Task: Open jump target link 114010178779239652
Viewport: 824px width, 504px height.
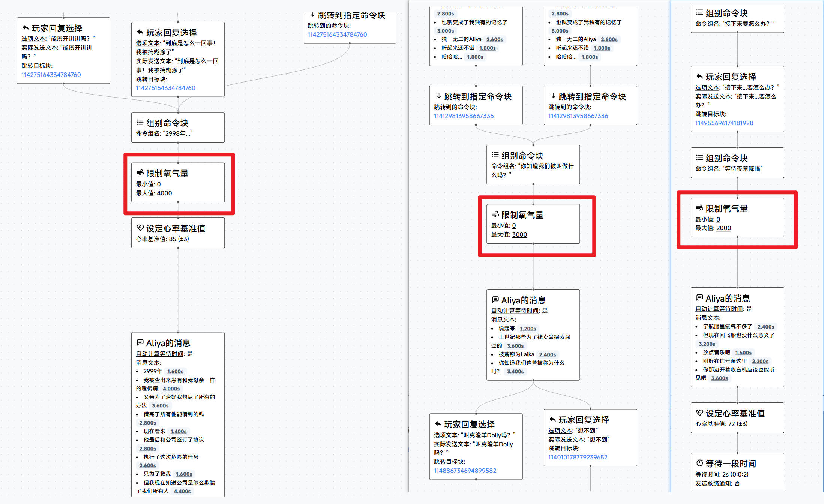Action: [x=578, y=457]
